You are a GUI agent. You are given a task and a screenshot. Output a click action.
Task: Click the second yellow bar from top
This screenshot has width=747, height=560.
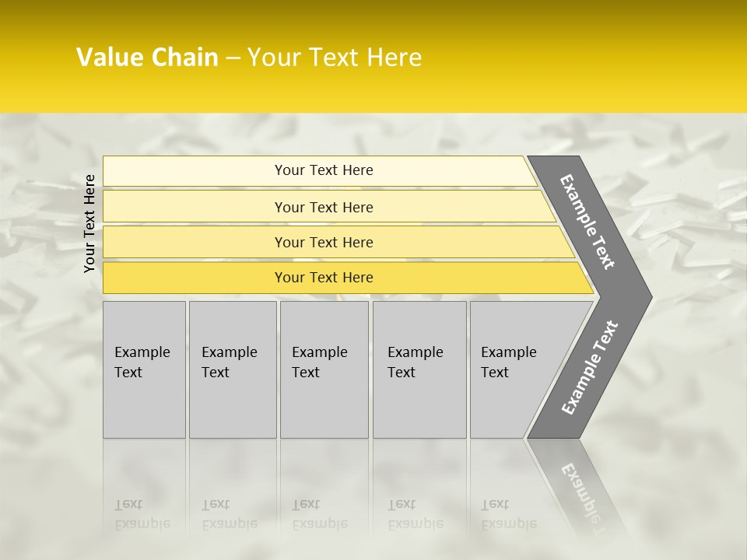[324, 207]
